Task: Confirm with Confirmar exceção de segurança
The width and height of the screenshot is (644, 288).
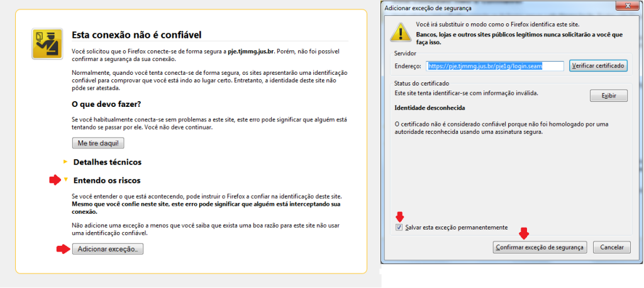Action: pos(540,247)
